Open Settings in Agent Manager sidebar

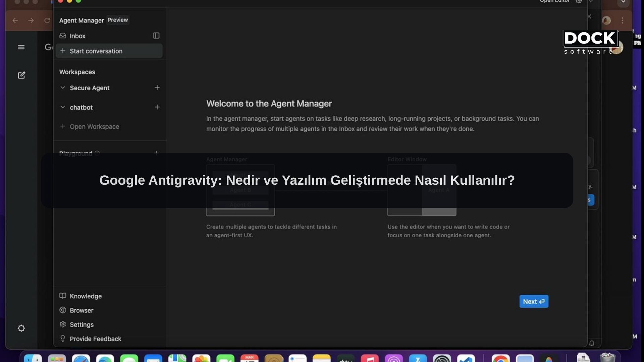(82, 325)
